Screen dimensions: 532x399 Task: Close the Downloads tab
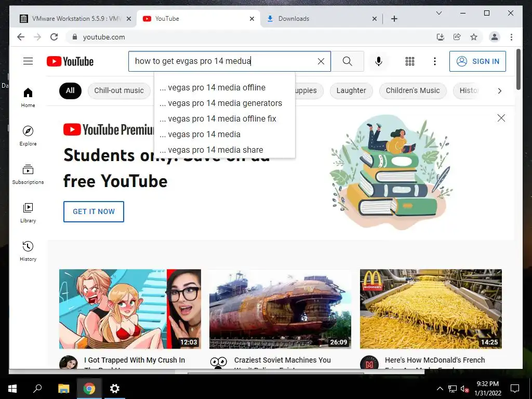point(374,19)
